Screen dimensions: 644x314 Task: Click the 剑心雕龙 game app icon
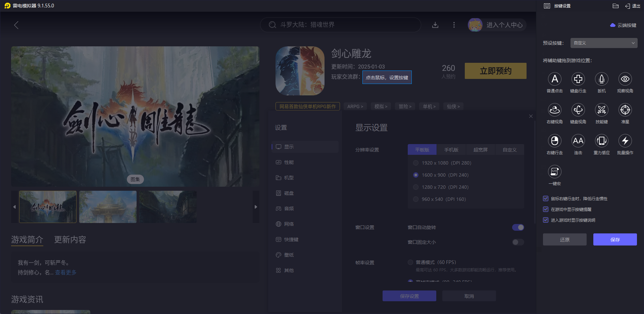[x=300, y=71]
